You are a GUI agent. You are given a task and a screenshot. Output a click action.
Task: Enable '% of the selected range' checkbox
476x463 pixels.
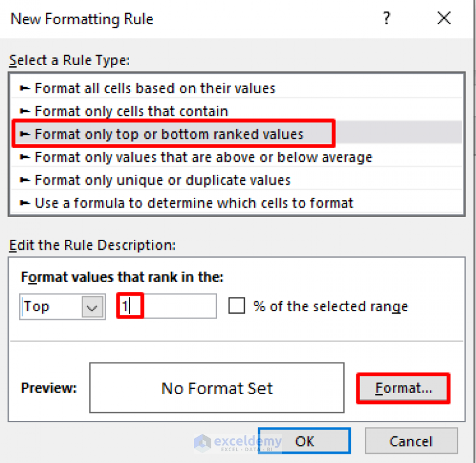[x=237, y=306]
